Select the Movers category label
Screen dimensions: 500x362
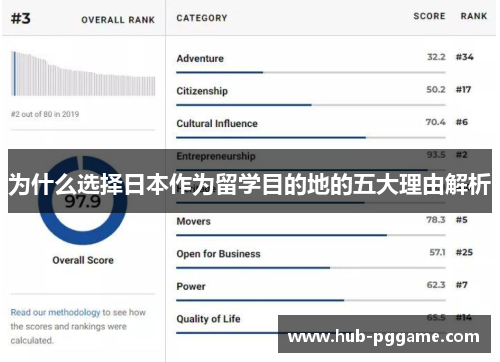(193, 221)
